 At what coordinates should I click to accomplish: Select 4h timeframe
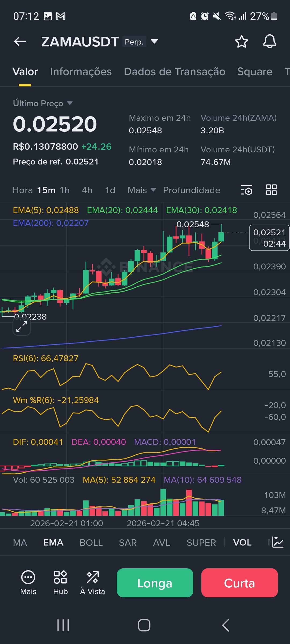click(x=87, y=190)
